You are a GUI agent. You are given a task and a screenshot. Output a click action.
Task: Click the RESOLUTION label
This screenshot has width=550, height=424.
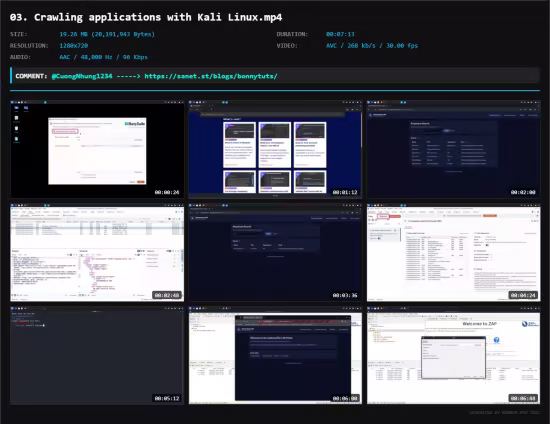pos(29,46)
